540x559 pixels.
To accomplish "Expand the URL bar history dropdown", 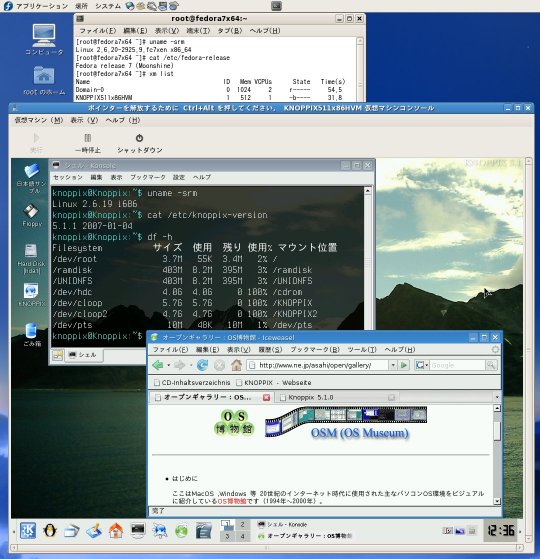I will [393, 365].
